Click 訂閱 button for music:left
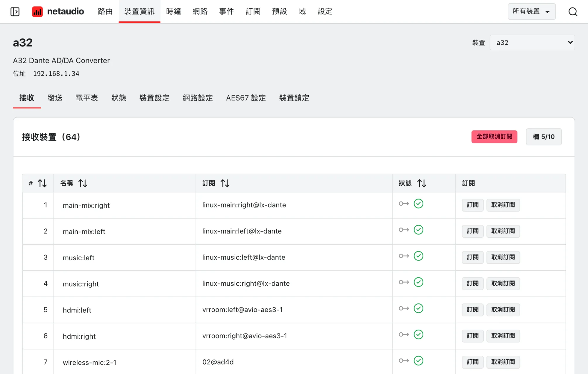Viewport: 588px width, 374px height. click(472, 257)
